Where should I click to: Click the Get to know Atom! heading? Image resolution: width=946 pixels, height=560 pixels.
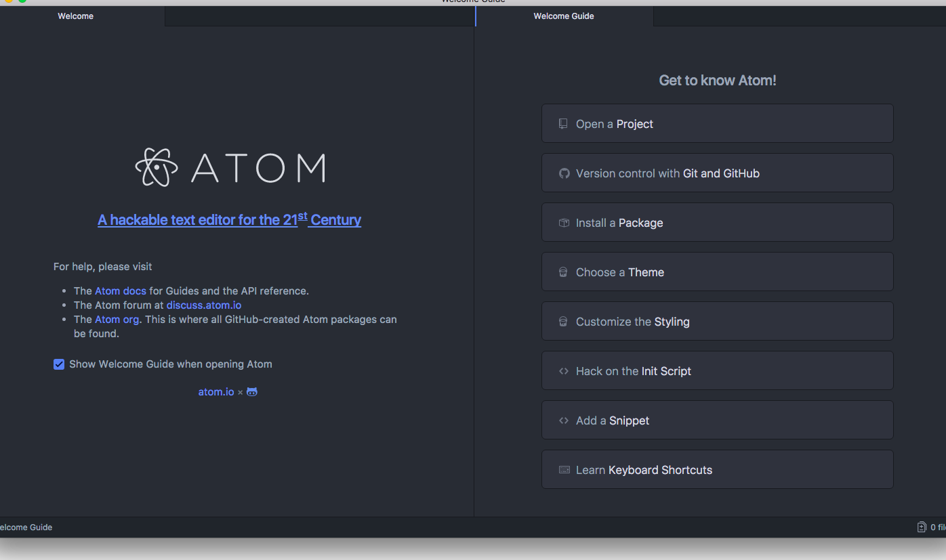coord(718,81)
